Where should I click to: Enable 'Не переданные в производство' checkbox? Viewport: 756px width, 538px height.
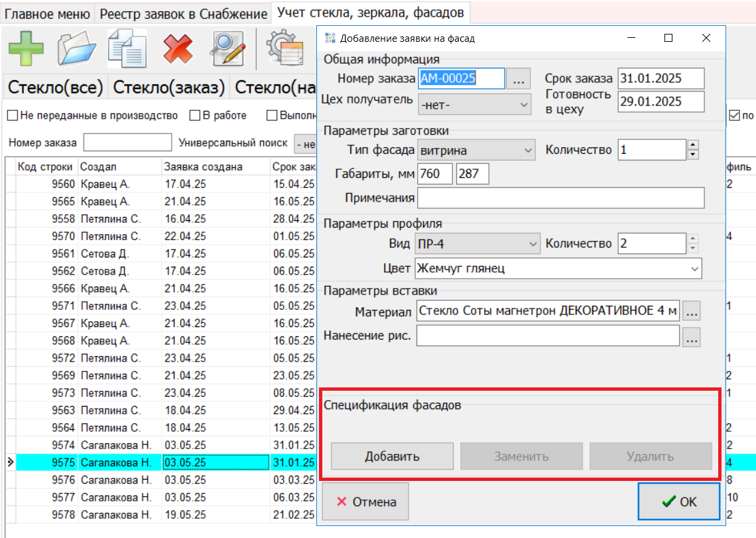click(x=13, y=115)
